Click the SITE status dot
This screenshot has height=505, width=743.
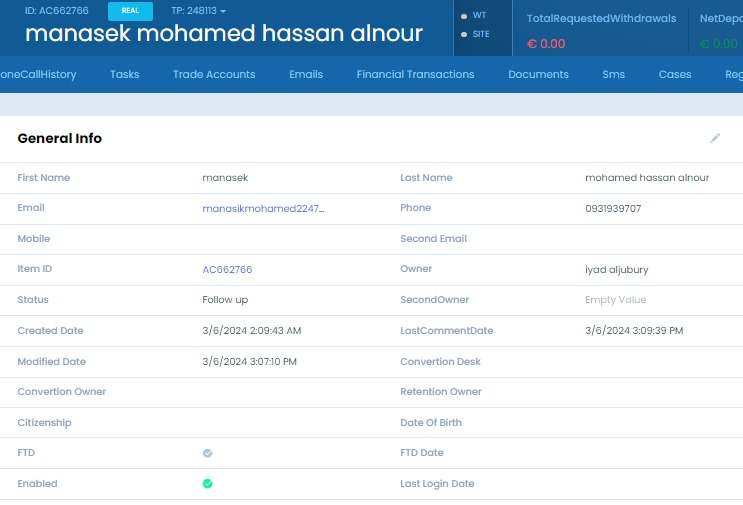(x=464, y=34)
